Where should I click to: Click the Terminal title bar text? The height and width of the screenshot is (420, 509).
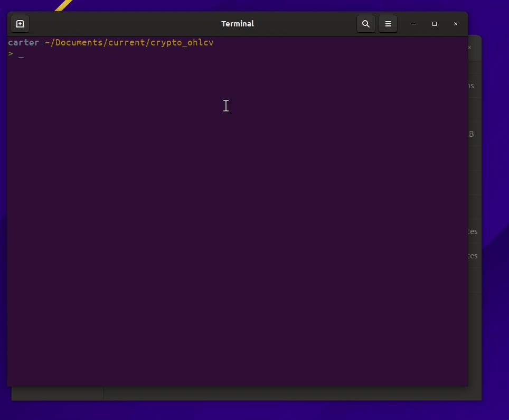click(x=238, y=24)
